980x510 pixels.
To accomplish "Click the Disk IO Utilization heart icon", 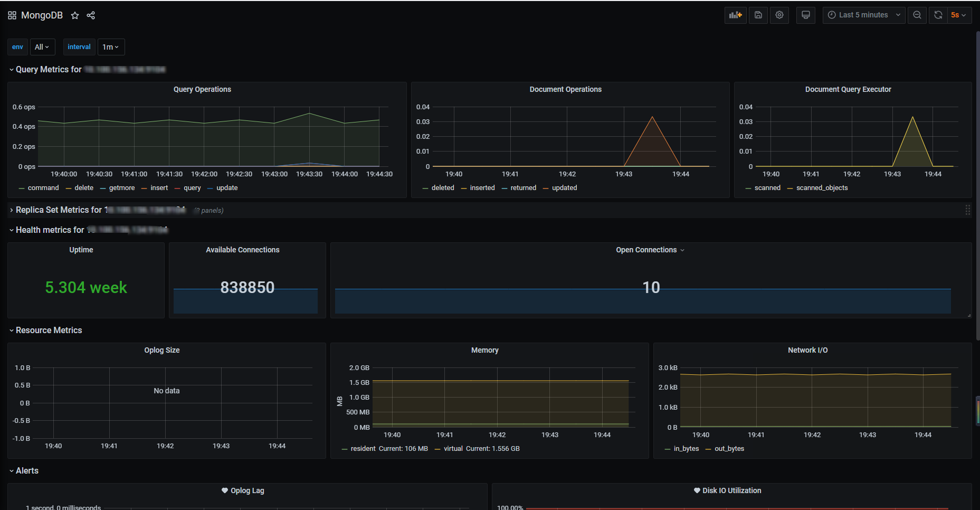I will point(697,490).
